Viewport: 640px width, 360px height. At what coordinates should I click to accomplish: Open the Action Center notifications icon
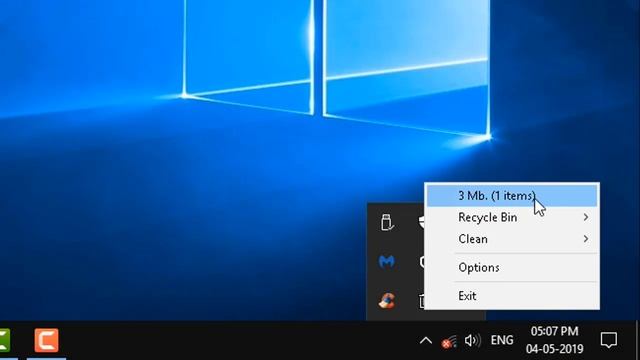click(x=609, y=340)
